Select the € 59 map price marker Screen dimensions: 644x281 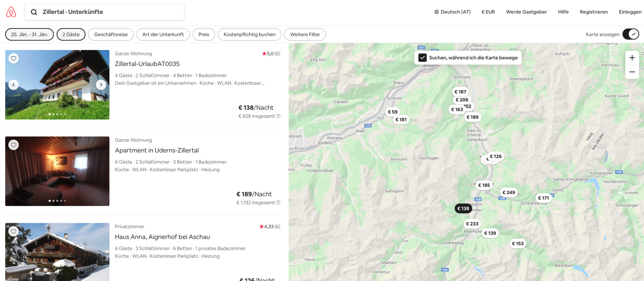[x=393, y=112]
